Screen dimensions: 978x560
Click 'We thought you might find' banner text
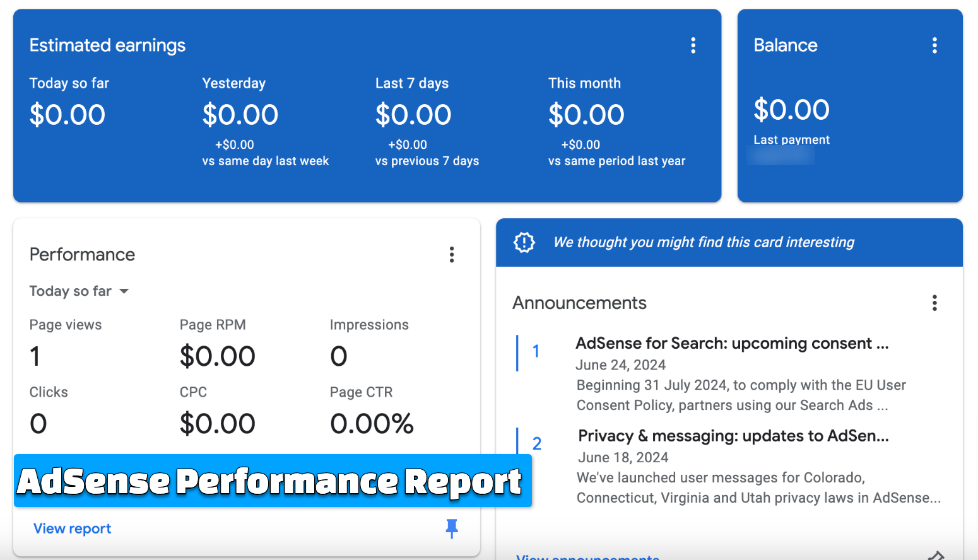[704, 242]
